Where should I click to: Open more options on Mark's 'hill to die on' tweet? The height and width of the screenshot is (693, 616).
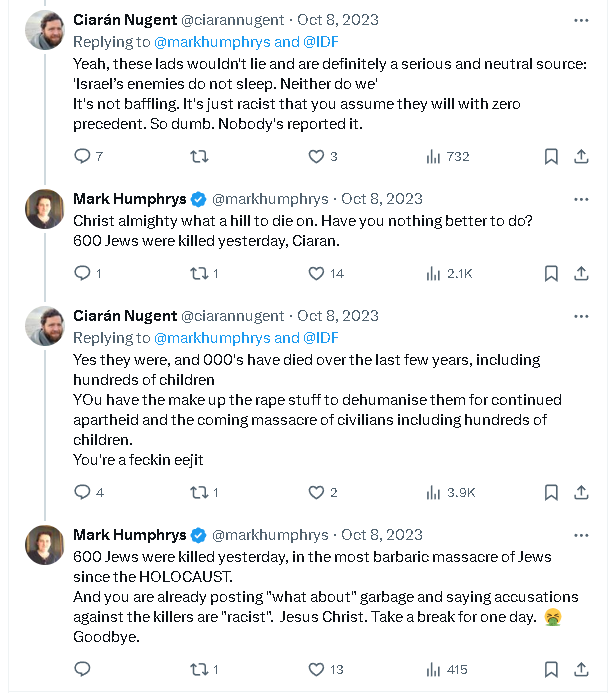581,198
